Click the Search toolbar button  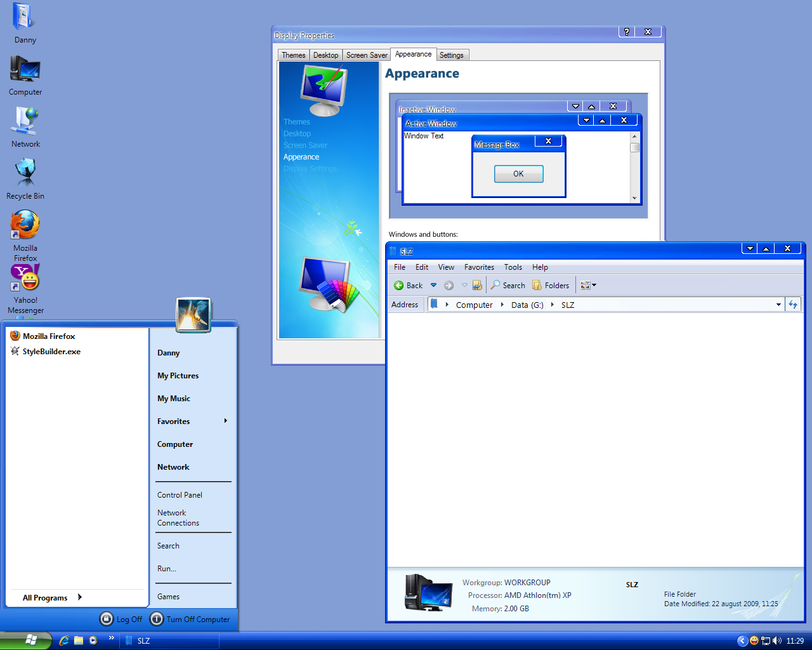click(x=507, y=286)
